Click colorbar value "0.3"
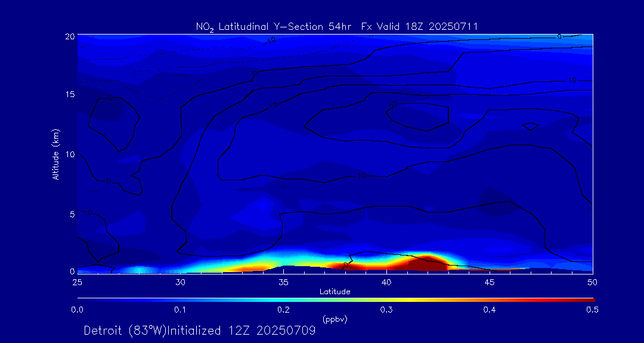 [x=386, y=310]
